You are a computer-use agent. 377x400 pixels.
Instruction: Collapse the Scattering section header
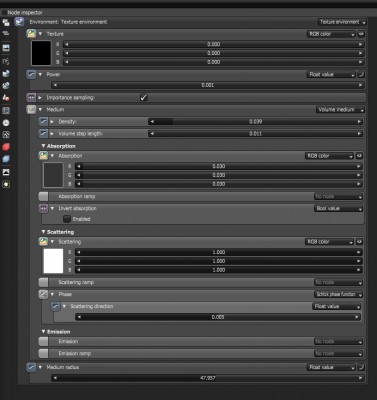pos(58,232)
